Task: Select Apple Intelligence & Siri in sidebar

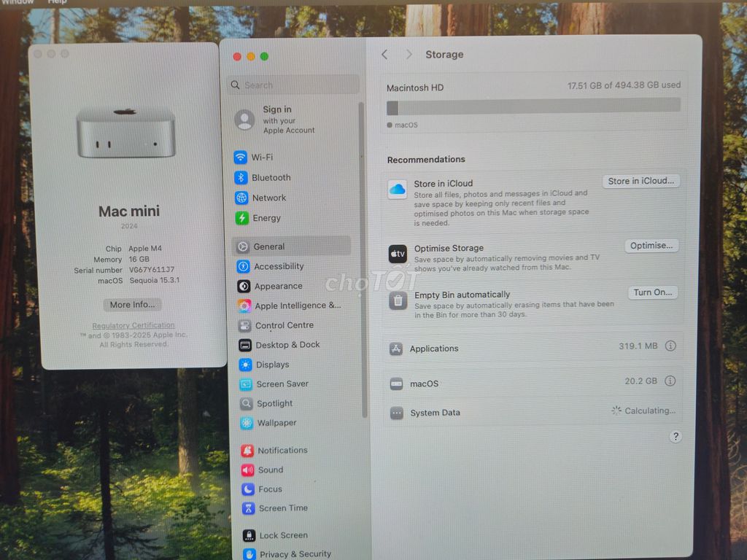Action: pos(292,306)
